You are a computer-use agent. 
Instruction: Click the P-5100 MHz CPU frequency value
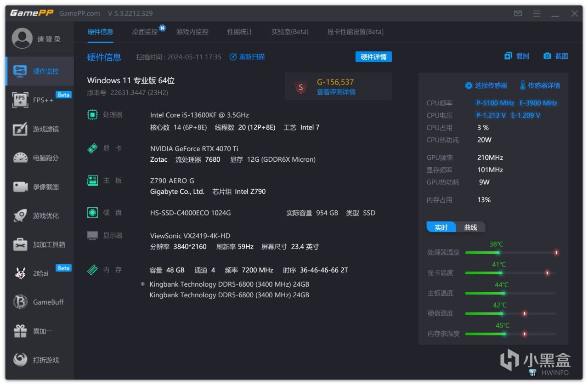pos(495,103)
